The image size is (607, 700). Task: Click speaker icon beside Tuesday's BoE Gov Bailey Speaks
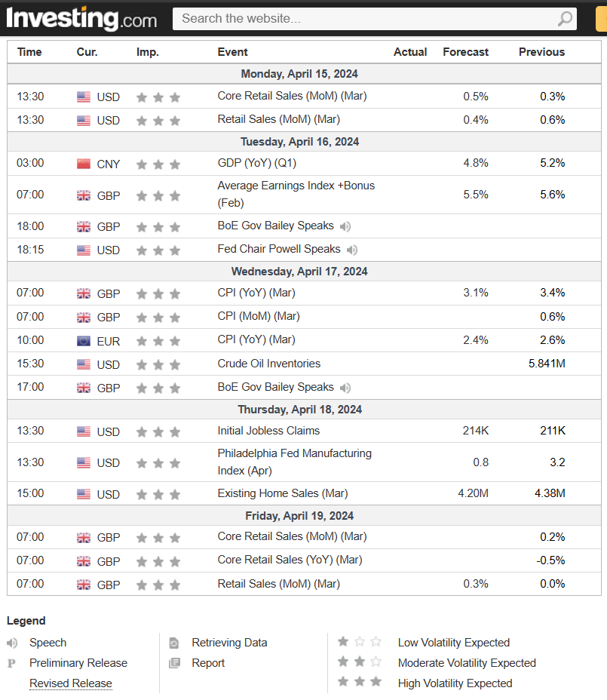pos(345,226)
